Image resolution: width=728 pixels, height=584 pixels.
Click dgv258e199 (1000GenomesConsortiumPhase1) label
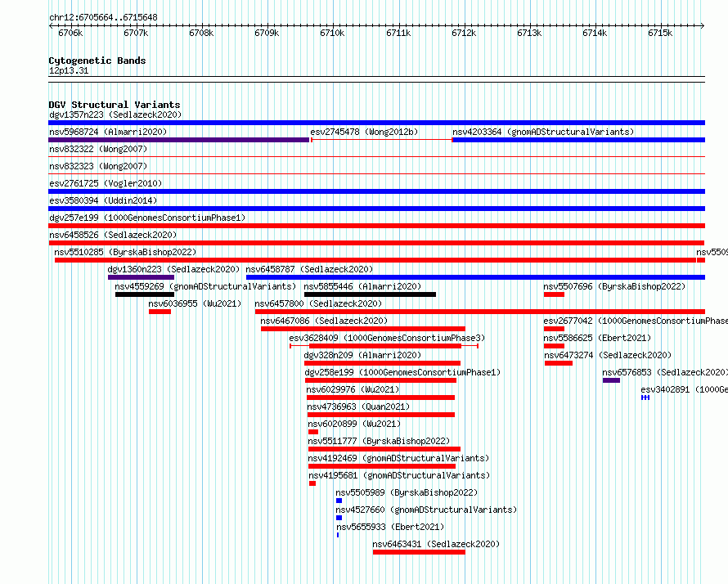coord(402,372)
